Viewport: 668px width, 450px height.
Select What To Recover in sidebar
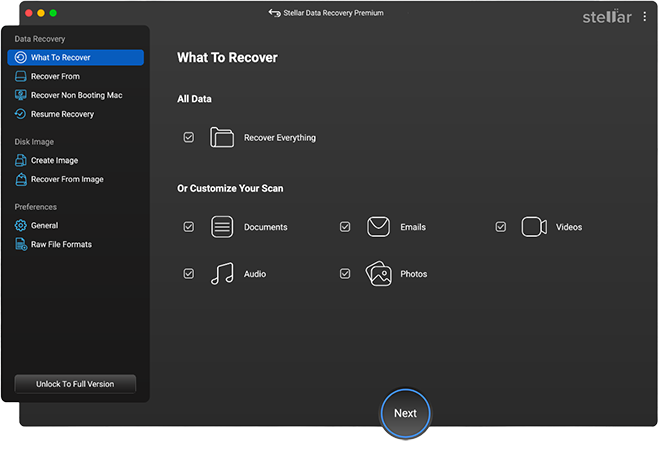(75, 58)
